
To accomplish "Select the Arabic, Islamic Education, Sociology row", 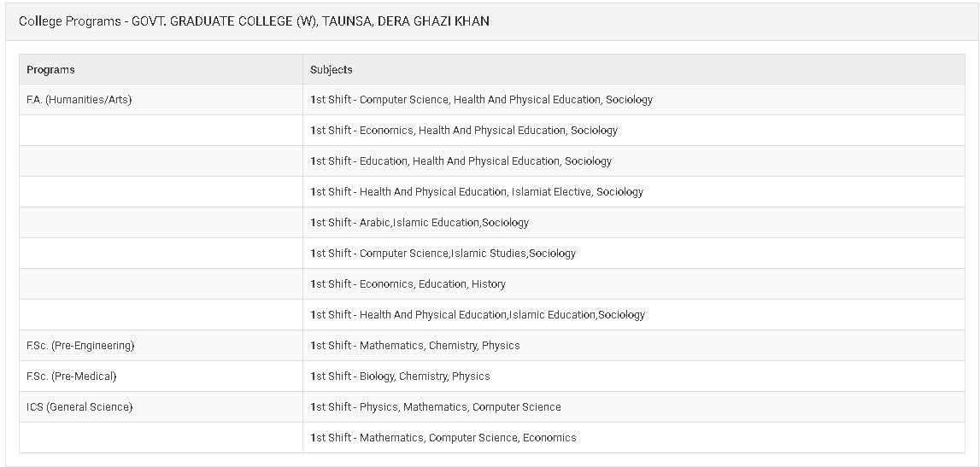I will coord(420,223).
